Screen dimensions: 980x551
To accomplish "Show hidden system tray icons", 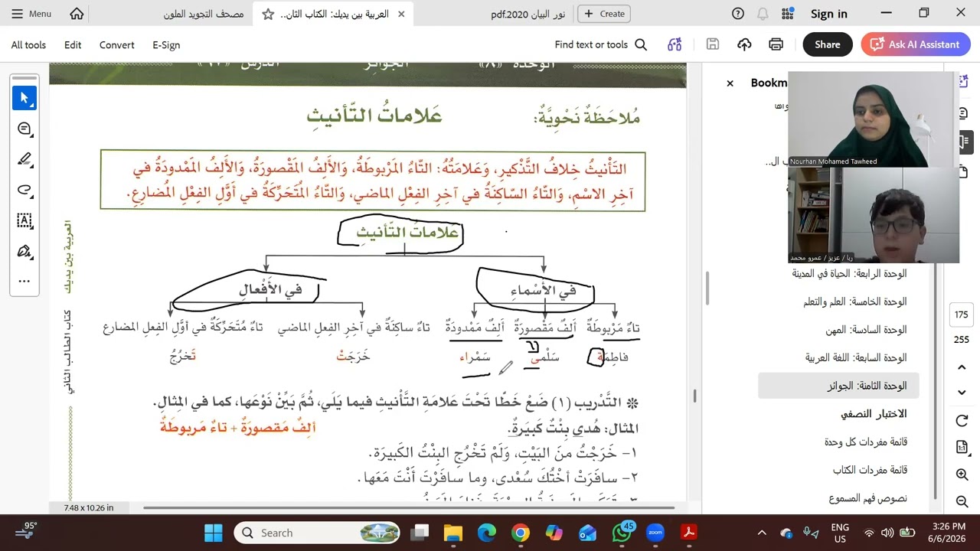I will pyautogui.click(x=761, y=533).
